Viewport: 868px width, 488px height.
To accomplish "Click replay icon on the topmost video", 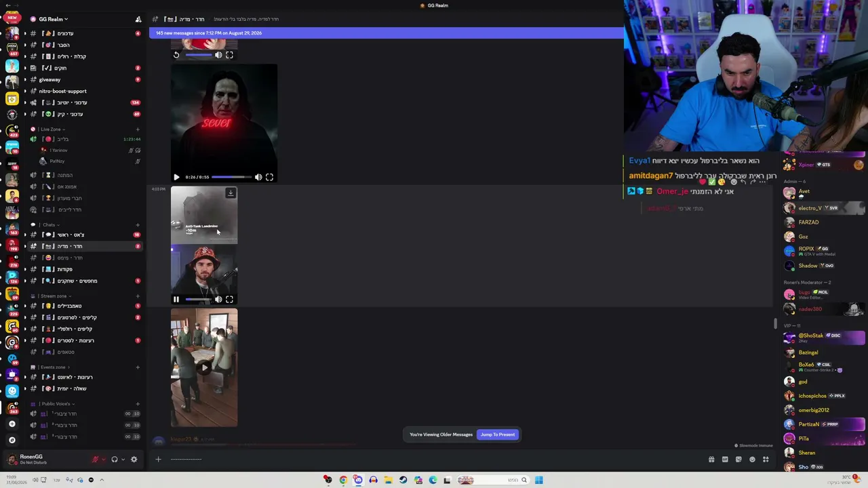I will tap(176, 55).
